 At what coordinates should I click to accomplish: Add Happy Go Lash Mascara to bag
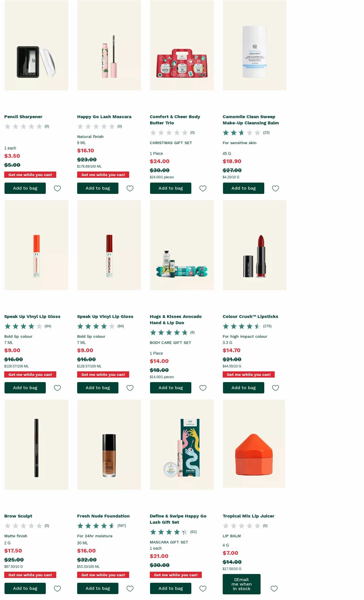tap(98, 188)
